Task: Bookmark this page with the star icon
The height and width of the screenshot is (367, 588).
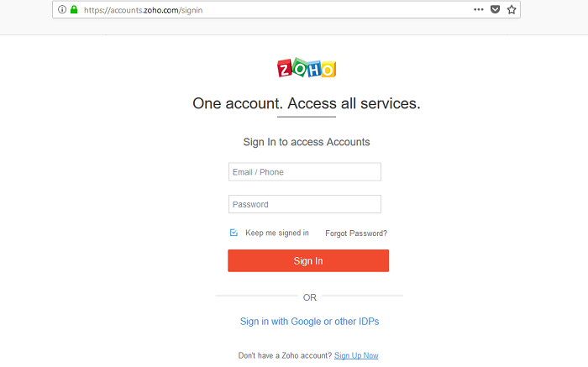Action: click(512, 10)
